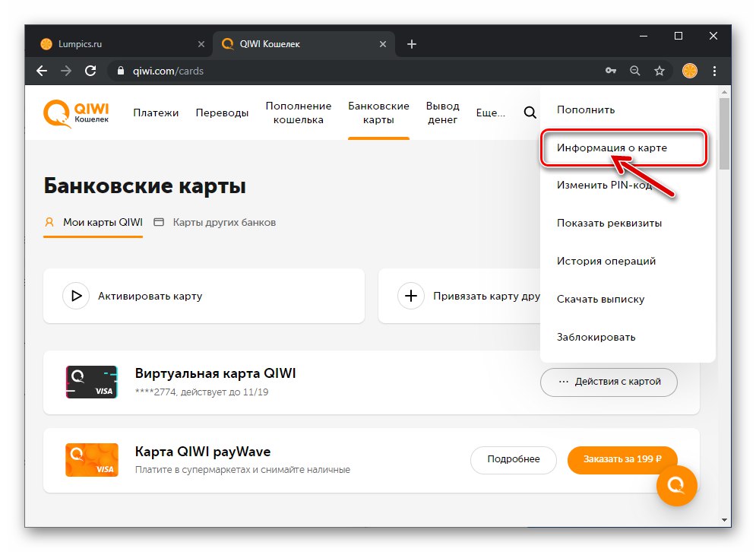Click Заказать за 199 ₽ button
The height and width of the screenshot is (552, 756).
pos(622,459)
